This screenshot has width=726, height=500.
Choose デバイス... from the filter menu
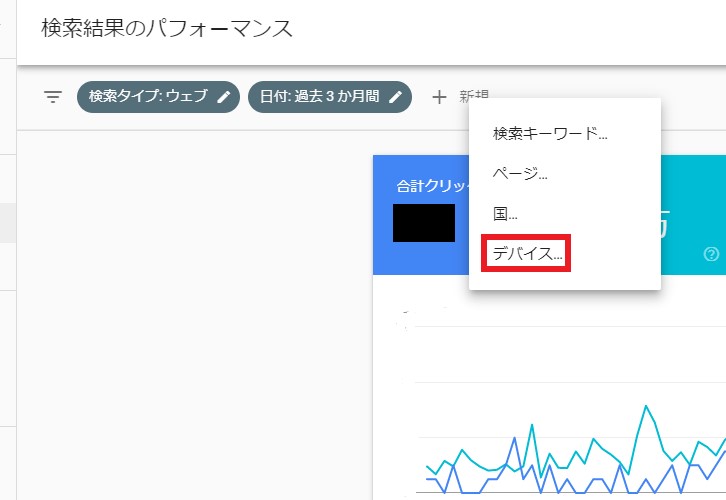coord(564,254)
